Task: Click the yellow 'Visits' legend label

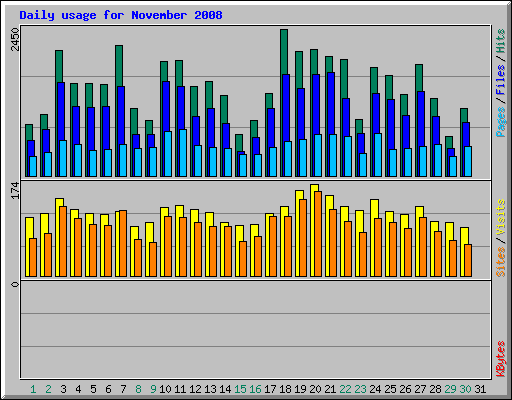Action: coord(501,218)
